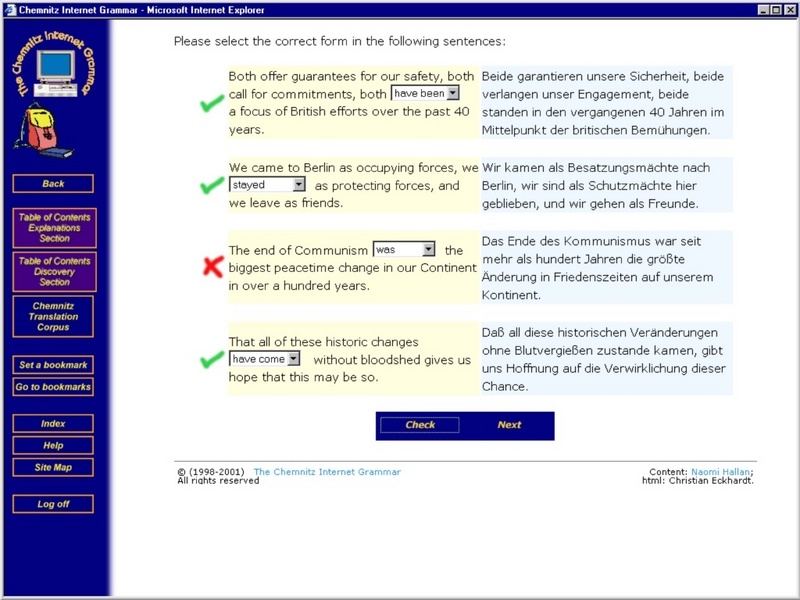This screenshot has width=800, height=600.
Task: Set a bookmark for this page
Action: tap(53, 365)
